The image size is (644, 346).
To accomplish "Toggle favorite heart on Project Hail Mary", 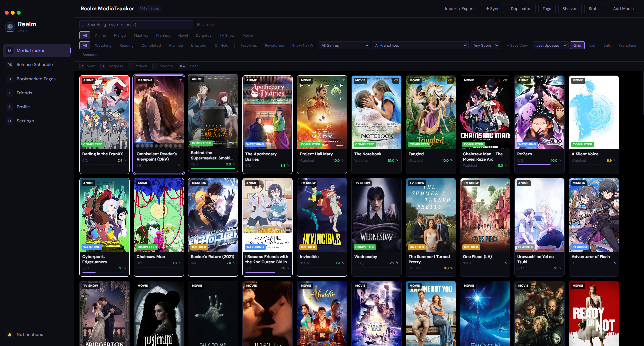I will tap(344, 80).
